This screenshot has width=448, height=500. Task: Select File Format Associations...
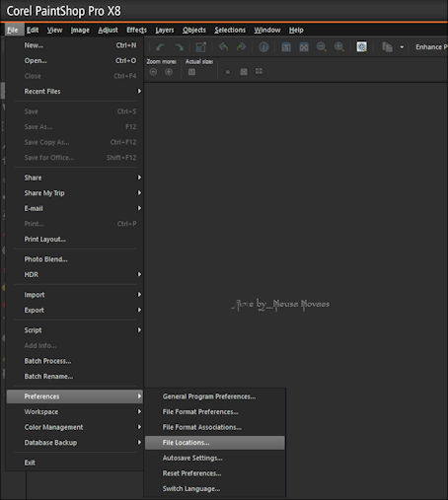[215, 427]
